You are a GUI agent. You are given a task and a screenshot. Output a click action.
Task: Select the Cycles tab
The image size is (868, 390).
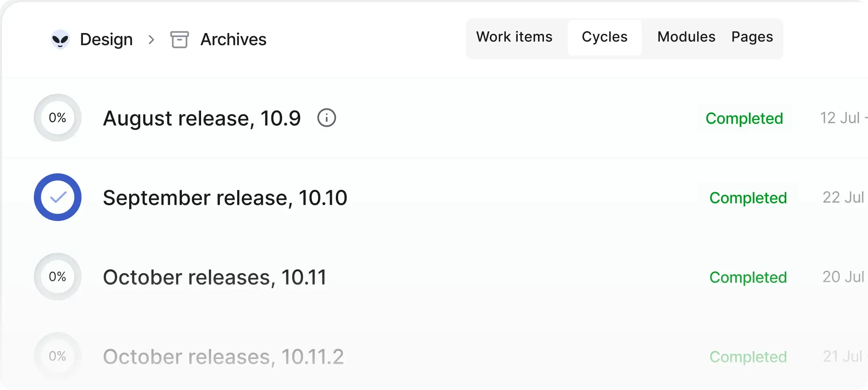604,37
